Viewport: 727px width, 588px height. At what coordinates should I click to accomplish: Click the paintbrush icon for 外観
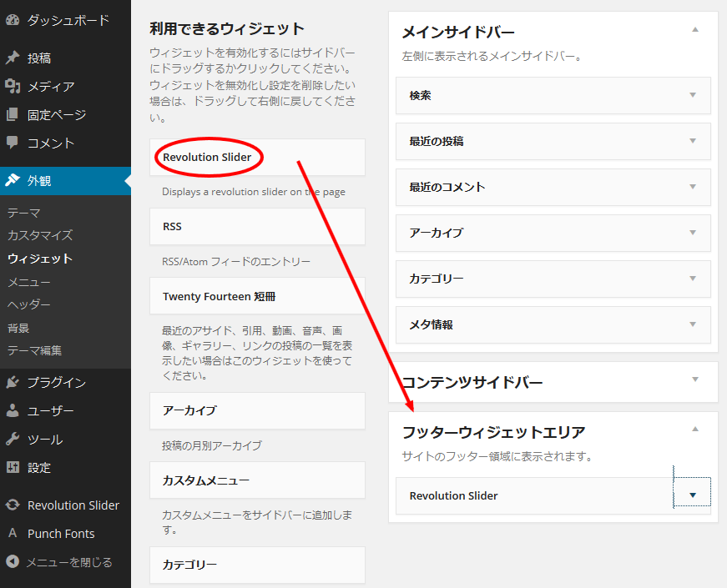coord(13,180)
